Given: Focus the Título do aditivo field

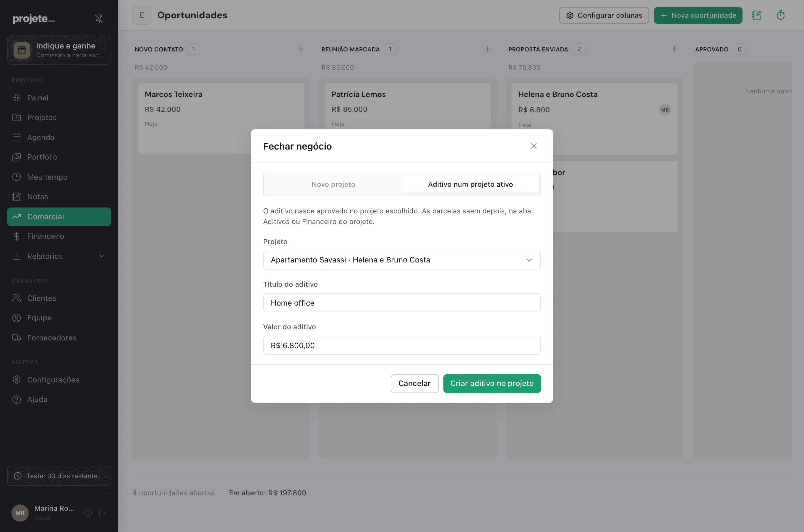Looking at the screenshot, I should click(402, 303).
